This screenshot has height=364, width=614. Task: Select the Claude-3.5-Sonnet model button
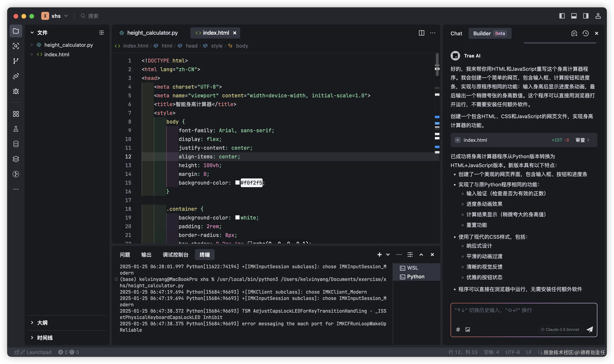560,330
